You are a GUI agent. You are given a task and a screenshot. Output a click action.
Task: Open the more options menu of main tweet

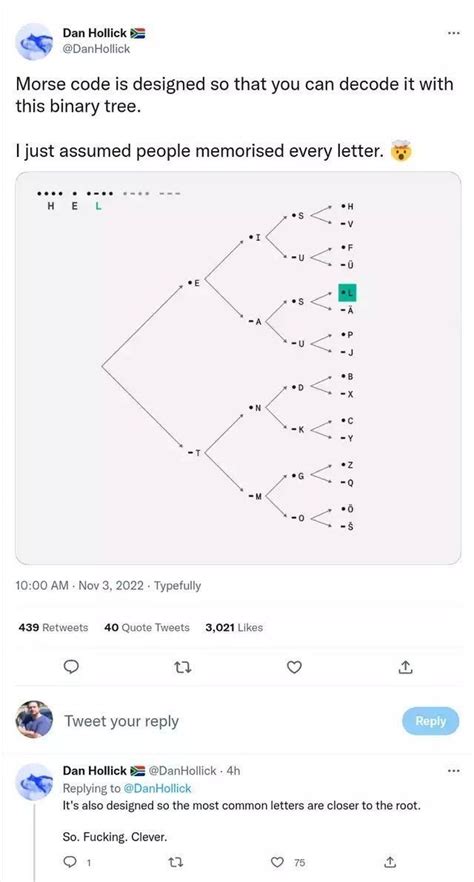point(453,34)
